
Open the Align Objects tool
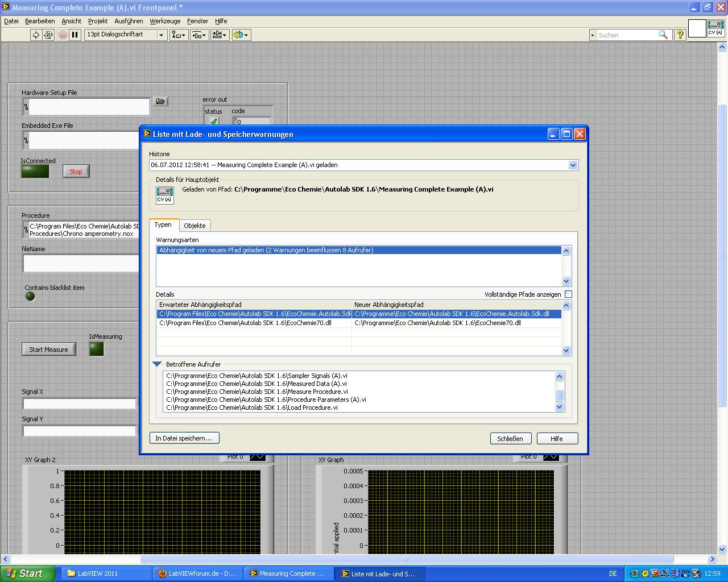tap(179, 35)
